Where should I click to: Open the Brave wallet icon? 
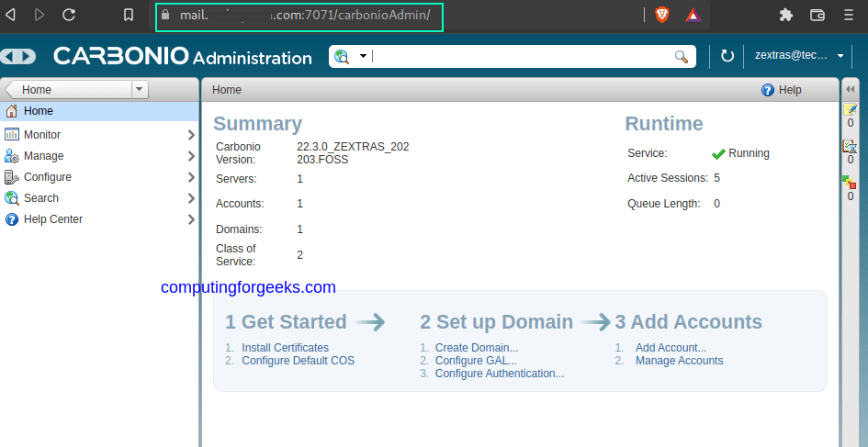pos(817,15)
